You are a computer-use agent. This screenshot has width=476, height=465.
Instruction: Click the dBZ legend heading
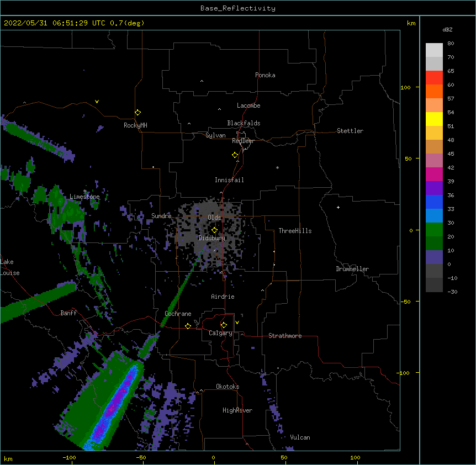pyautogui.click(x=447, y=30)
